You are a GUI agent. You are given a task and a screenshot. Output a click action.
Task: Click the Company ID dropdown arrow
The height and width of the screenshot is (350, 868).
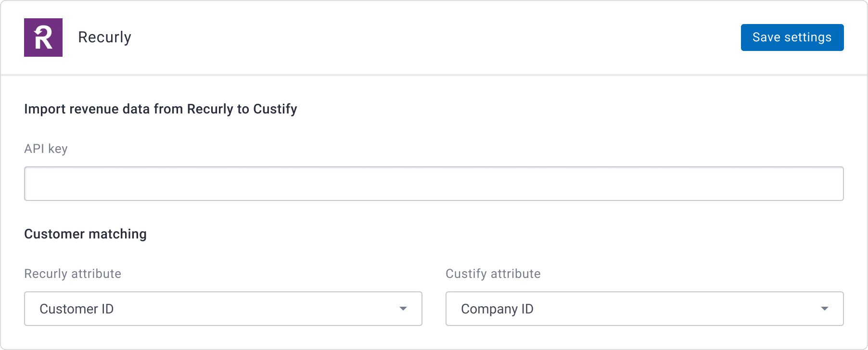825,309
